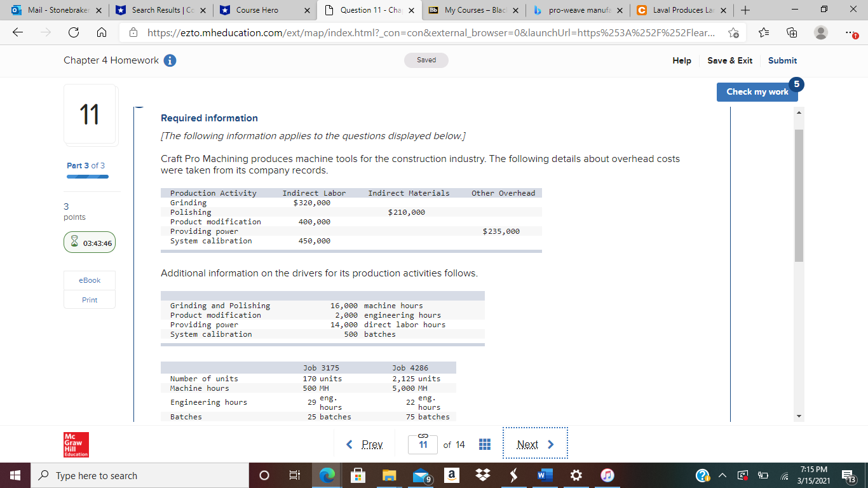Click the scrollbar up arrow
Viewport: 868px width, 488px height.
pos(799,112)
